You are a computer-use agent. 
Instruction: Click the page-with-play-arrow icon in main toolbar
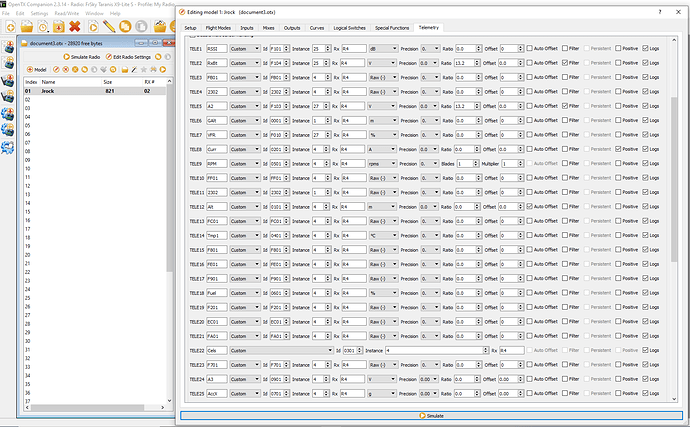point(93,27)
